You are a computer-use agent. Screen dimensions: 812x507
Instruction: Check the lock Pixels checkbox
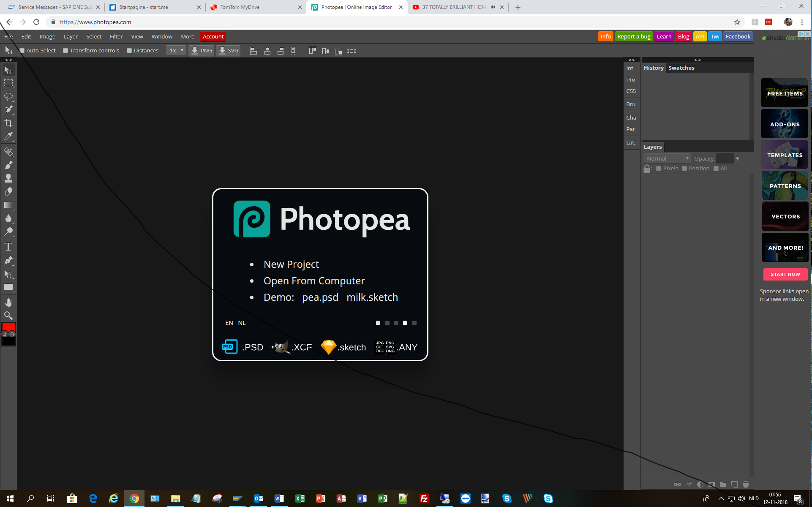[659, 169]
